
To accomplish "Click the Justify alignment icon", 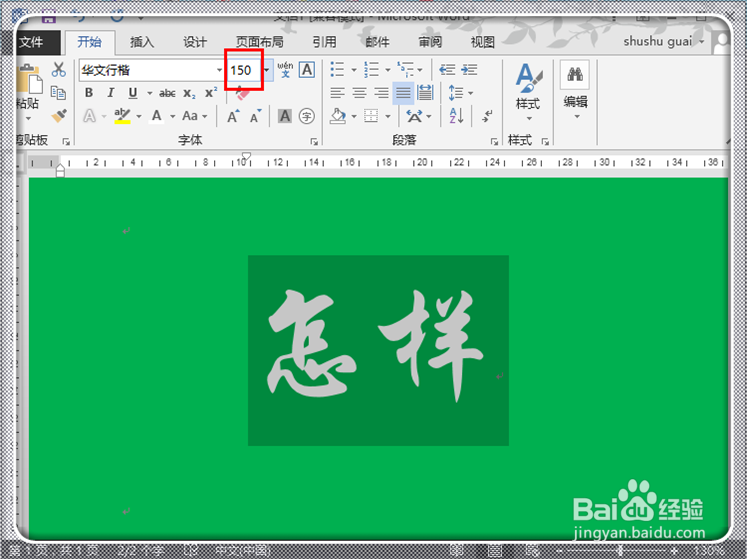I will [403, 93].
